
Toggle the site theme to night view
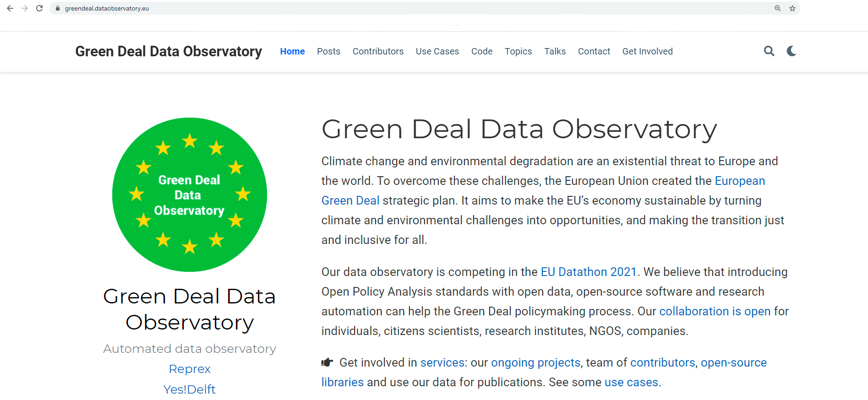point(791,51)
